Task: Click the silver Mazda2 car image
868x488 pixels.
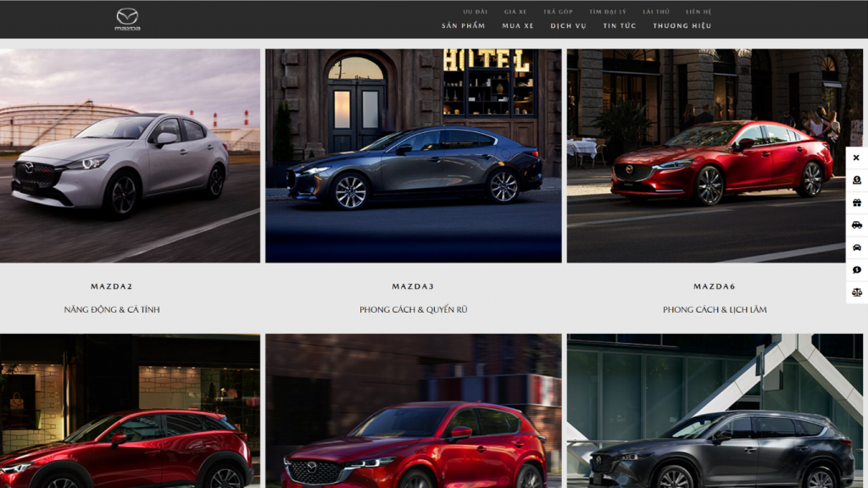Action: (131, 152)
